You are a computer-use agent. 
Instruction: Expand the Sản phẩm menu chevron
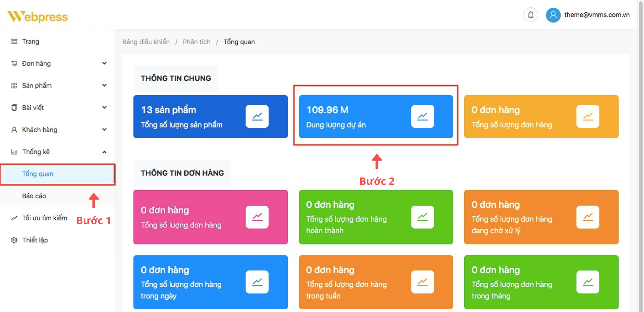[104, 85]
